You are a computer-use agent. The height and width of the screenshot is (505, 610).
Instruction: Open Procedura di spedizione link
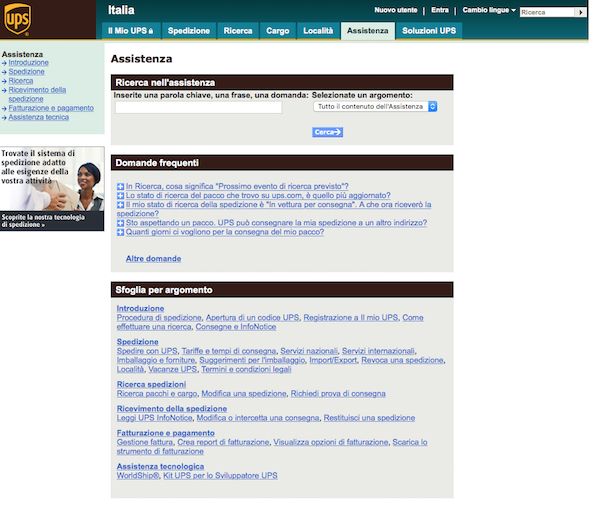click(159, 317)
